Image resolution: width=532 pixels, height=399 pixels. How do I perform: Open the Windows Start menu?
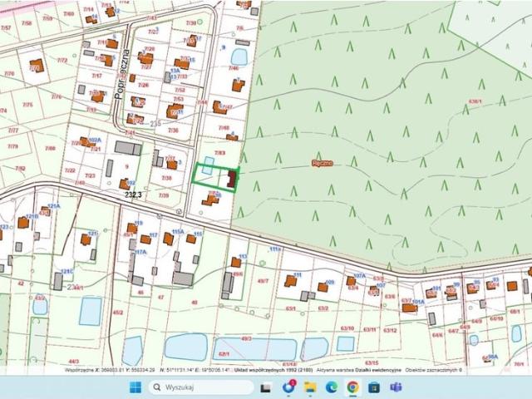pos(135,387)
